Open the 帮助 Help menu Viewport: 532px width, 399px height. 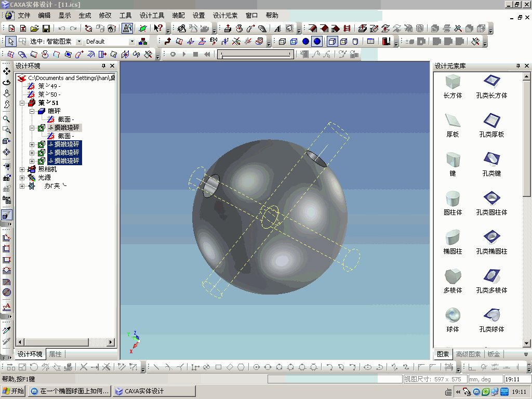pos(272,16)
